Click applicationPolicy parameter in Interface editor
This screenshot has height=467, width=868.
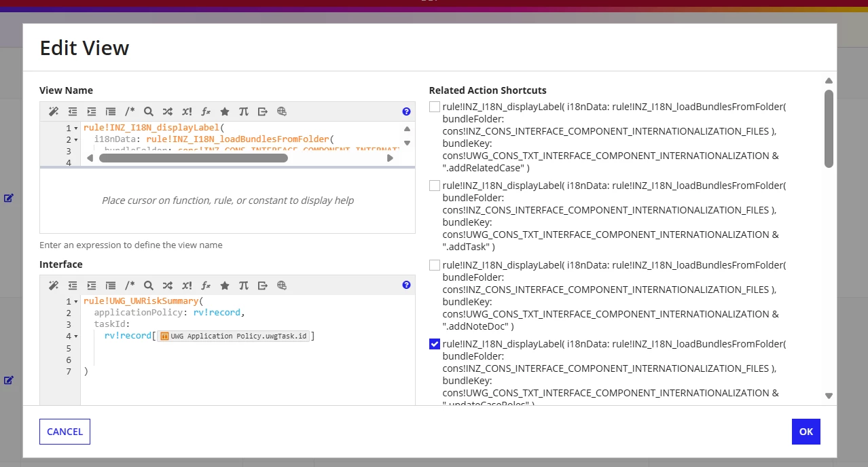pyautogui.click(x=138, y=313)
